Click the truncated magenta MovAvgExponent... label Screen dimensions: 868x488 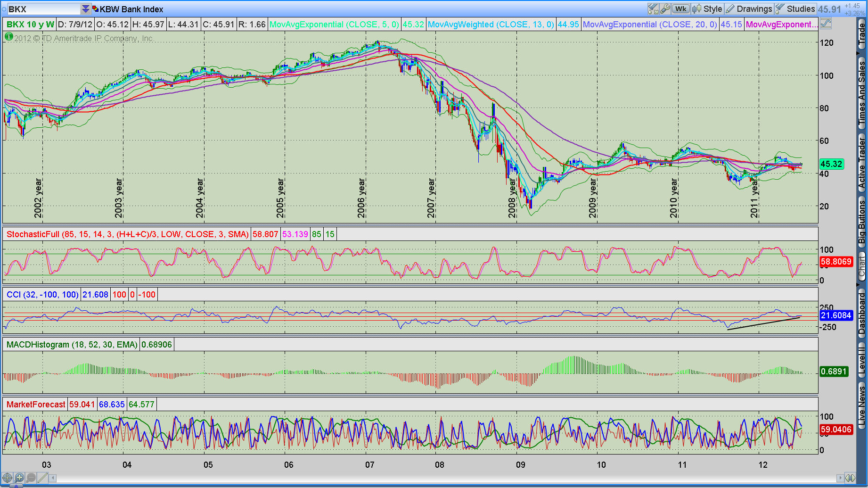782,25
